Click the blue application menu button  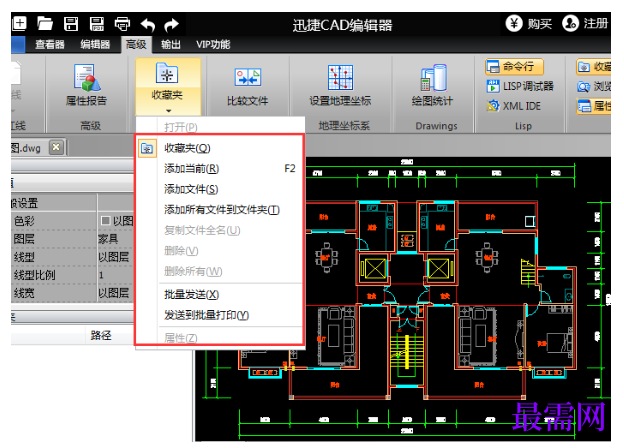pyautogui.click(x=18, y=44)
